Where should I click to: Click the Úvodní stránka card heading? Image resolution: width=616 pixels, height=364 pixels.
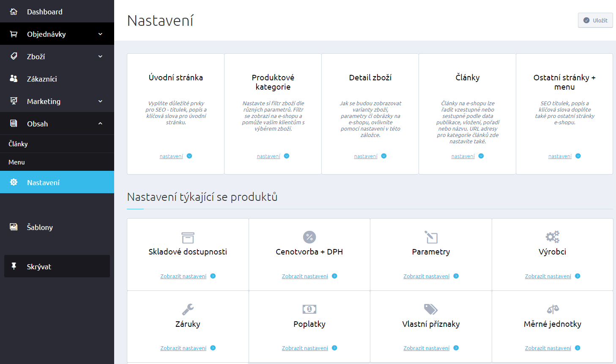176,77
